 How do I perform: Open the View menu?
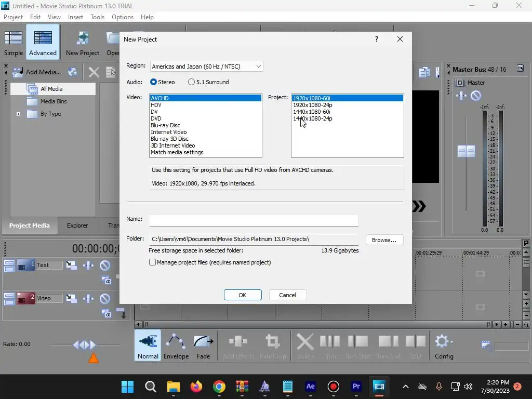pos(54,17)
